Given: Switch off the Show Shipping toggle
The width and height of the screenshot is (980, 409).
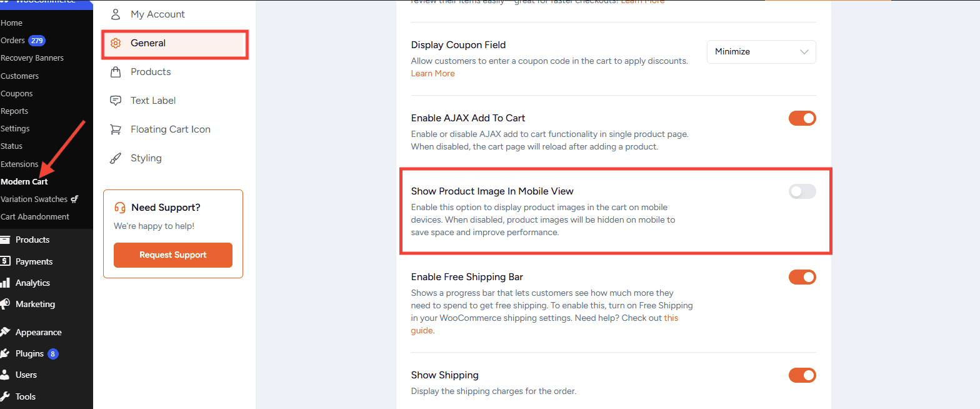Looking at the screenshot, I should [x=802, y=375].
